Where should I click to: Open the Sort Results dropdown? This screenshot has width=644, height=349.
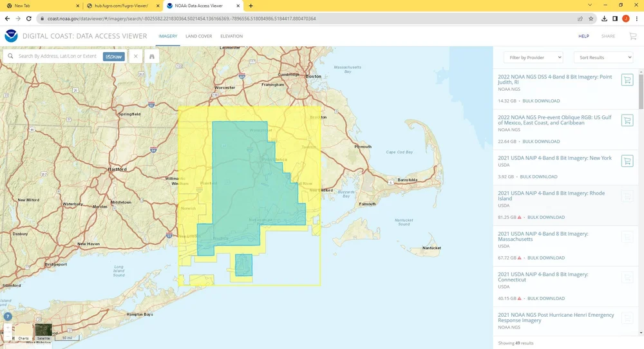[x=603, y=57]
